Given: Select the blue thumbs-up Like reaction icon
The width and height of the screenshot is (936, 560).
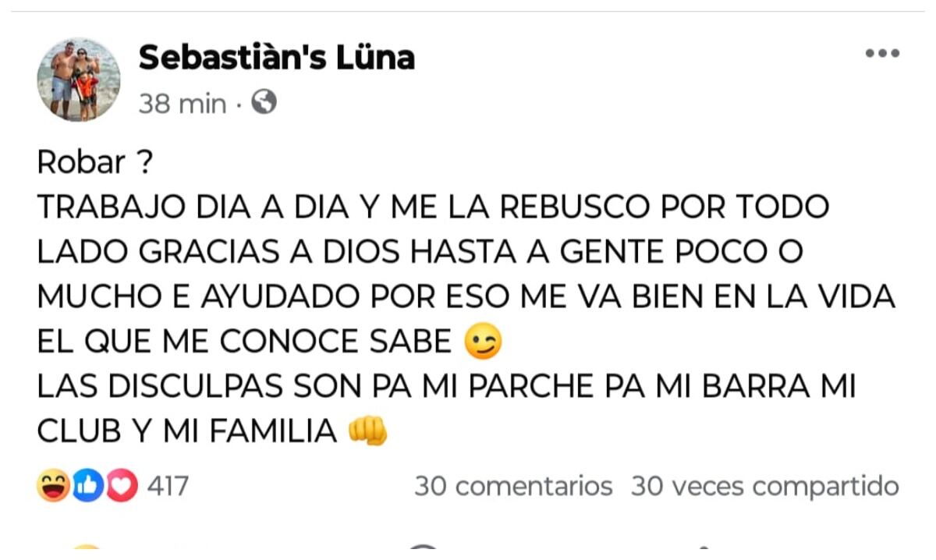Looking at the screenshot, I should [x=87, y=486].
